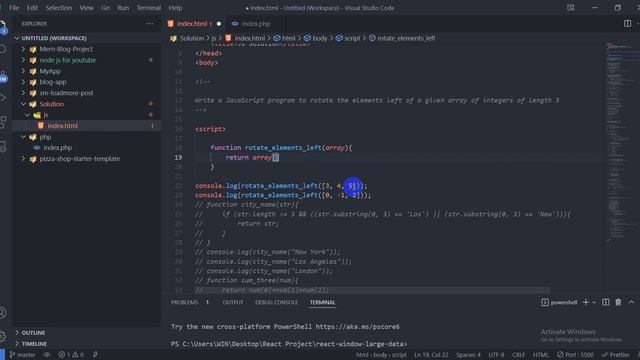The image size is (640, 360).
Task: Click new terminal plus icon
Action: [x=586, y=302]
